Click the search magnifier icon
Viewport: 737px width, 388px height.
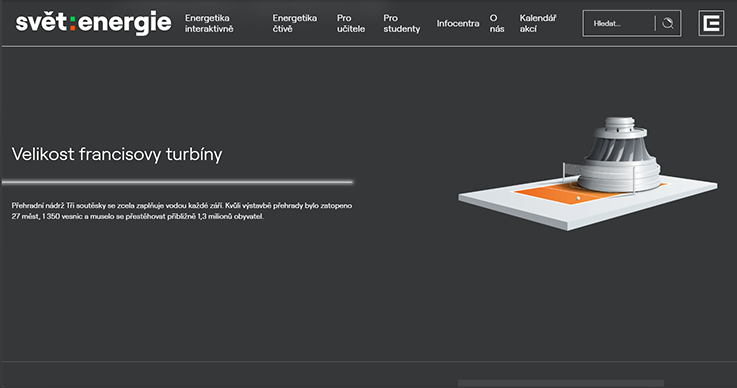668,23
